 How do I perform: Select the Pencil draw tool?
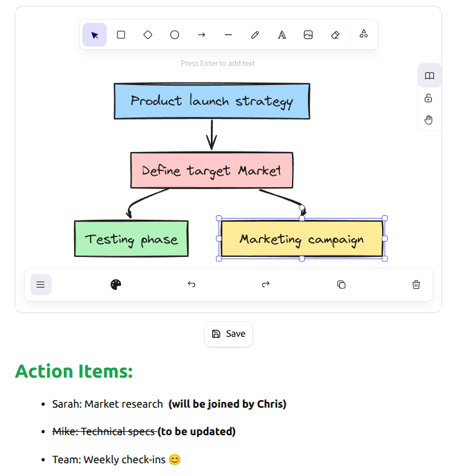pos(255,35)
